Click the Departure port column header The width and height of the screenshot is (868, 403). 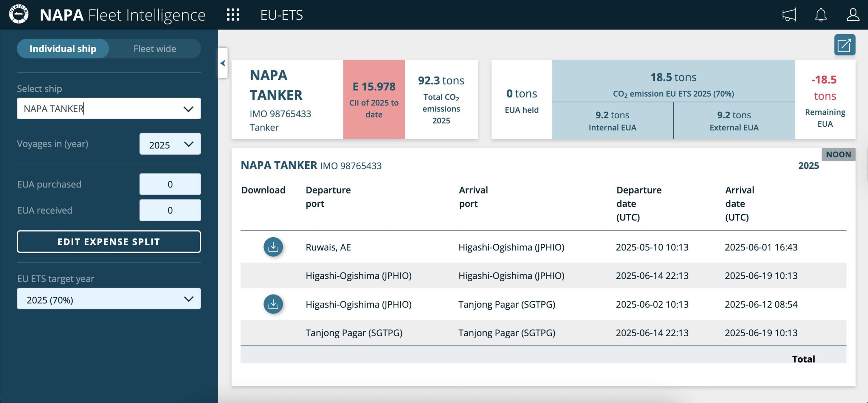[328, 197]
